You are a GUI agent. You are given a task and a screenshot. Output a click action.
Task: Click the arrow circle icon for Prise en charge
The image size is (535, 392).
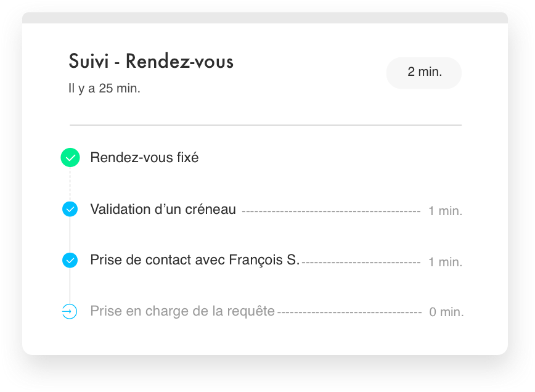point(70,311)
